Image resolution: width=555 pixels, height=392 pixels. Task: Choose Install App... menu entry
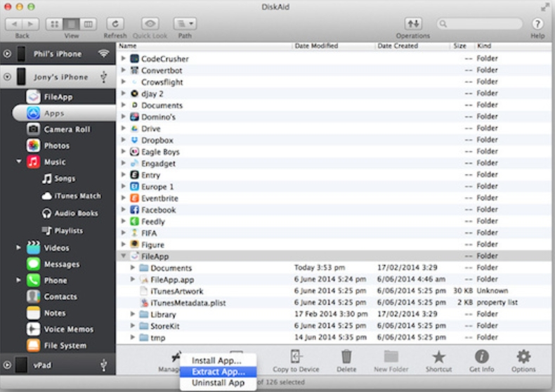pos(218,360)
